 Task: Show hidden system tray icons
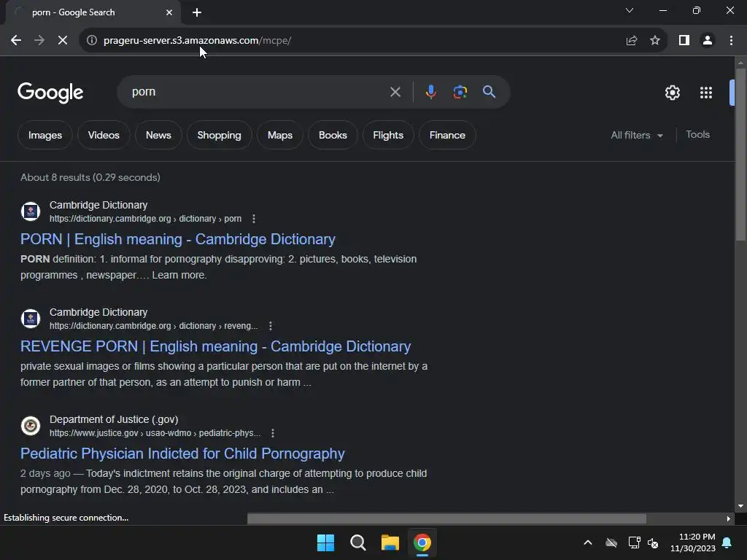click(588, 542)
